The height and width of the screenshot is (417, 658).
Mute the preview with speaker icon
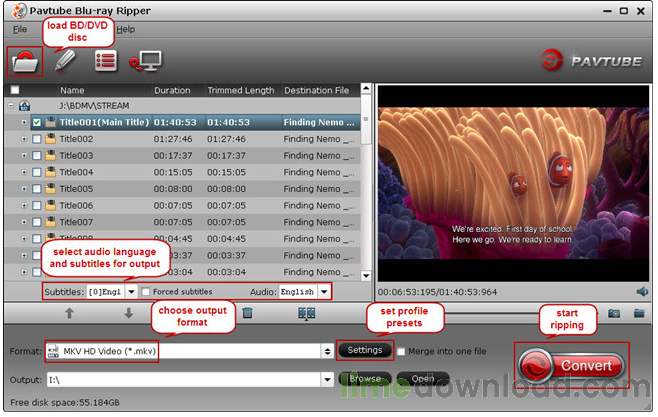click(642, 292)
